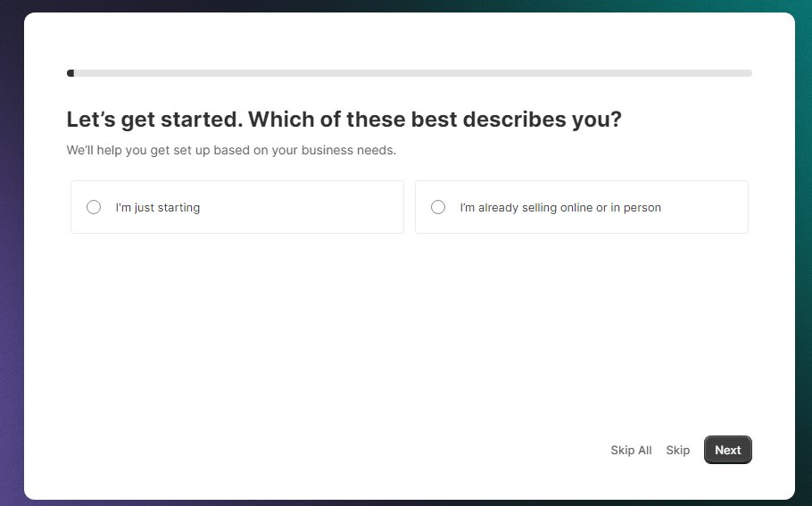
Task: Click the Skip All link
Action: point(631,451)
